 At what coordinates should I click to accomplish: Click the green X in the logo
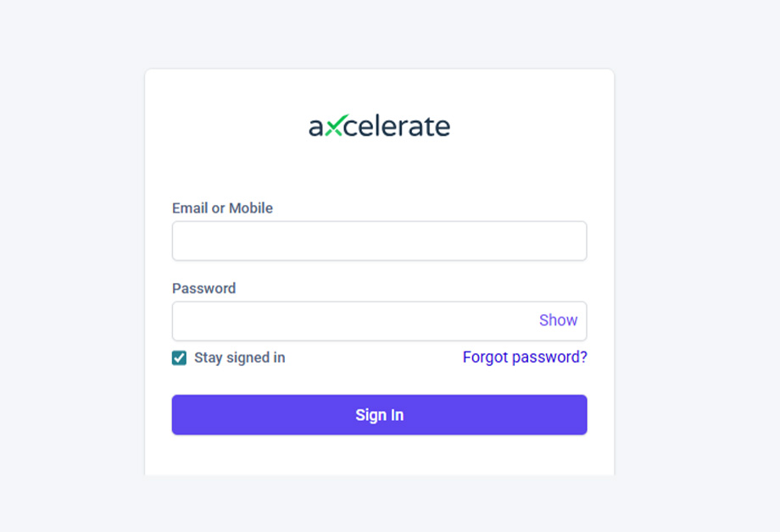point(334,127)
